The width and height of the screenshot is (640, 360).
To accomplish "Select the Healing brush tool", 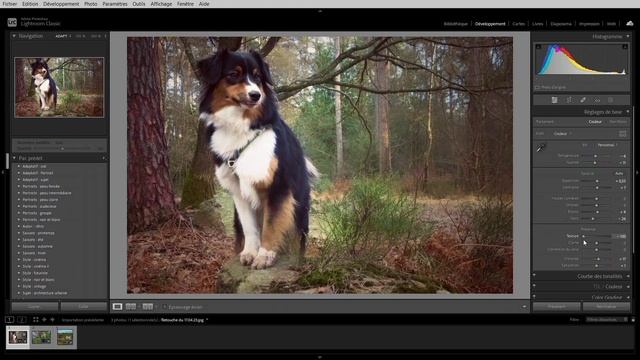I will click(x=583, y=100).
